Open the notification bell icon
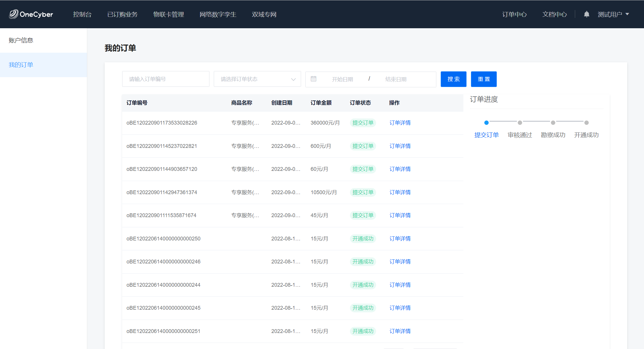This screenshot has height=349, width=644. [x=586, y=14]
